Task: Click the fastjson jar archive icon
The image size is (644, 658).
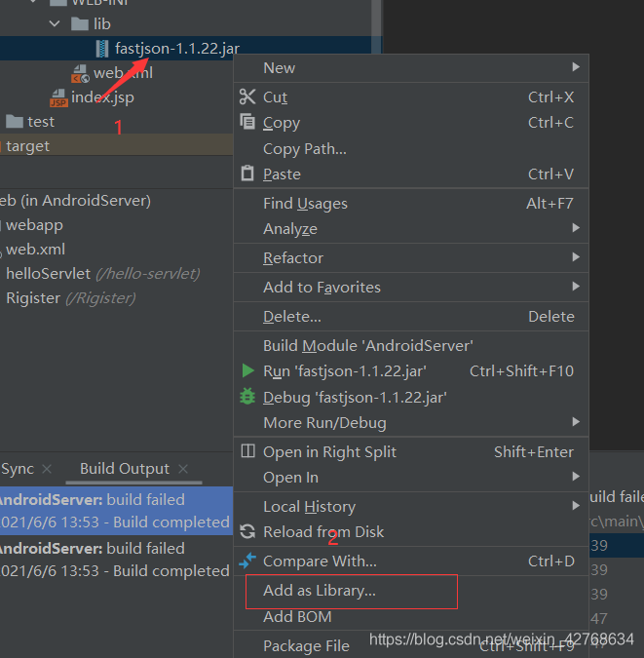Action: [102, 49]
